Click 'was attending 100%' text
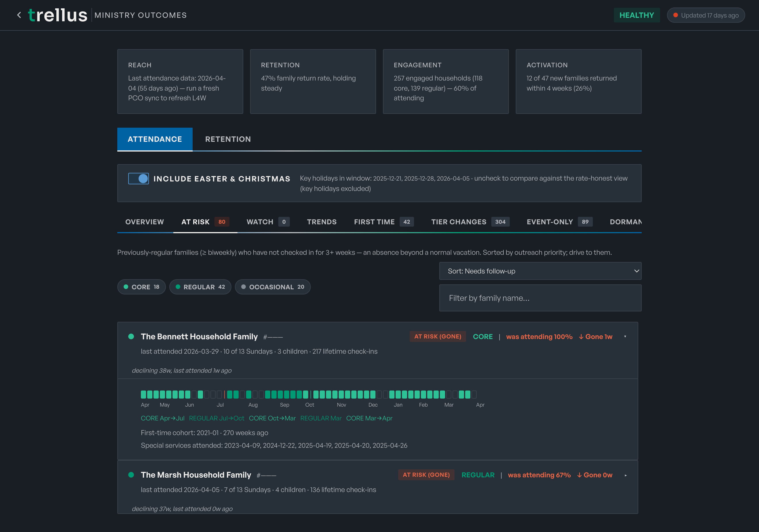 (x=539, y=336)
